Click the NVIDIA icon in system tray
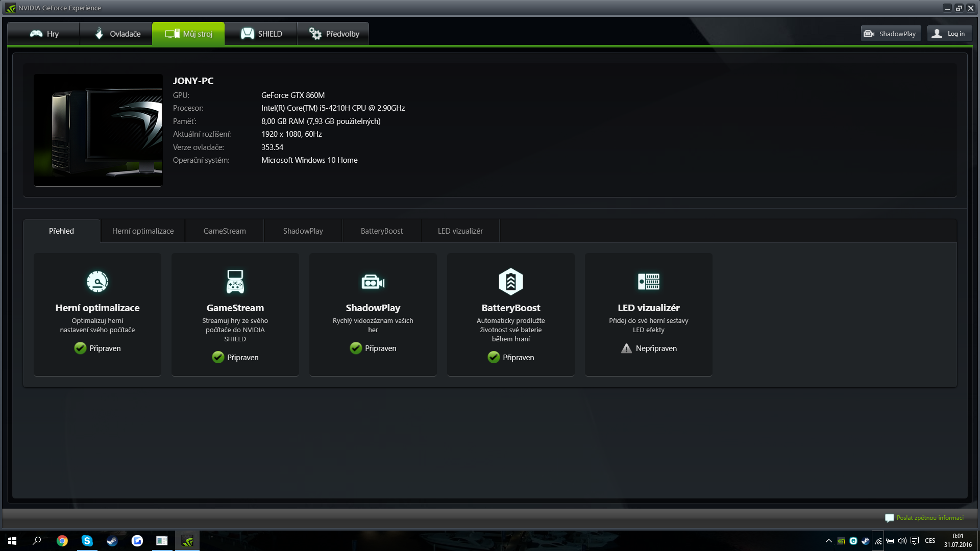The width and height of the screenshot is (980, 551). pyautogui.click(x=841, y=541)
